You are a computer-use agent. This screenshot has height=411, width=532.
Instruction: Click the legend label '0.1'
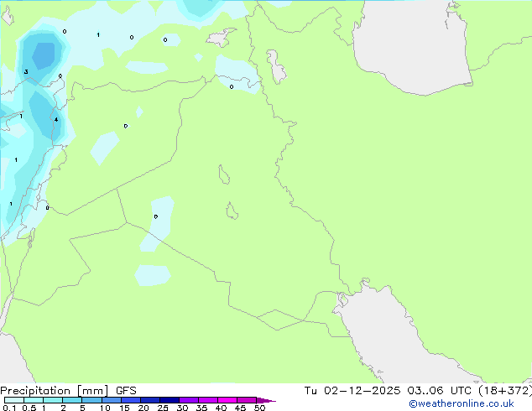[x=9, y=408]
